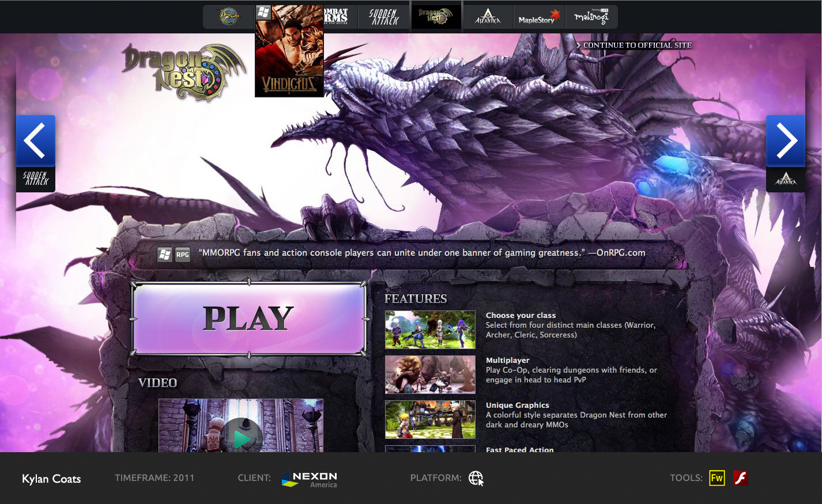Click the VIDEO heading
822x504 pixels.
[x=157, y=383]
